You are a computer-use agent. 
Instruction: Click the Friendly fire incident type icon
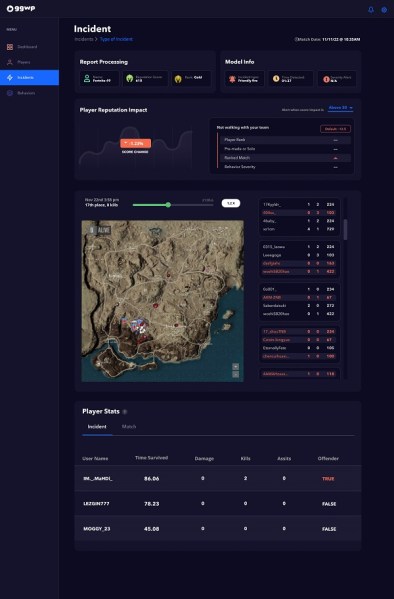click(x=232, y=79)
